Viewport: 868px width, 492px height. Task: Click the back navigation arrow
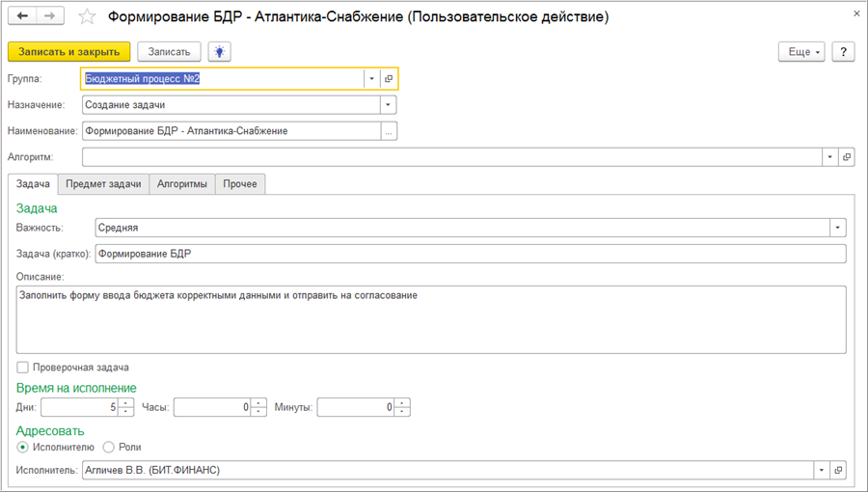pyautogui.click(x=23, y=16)
